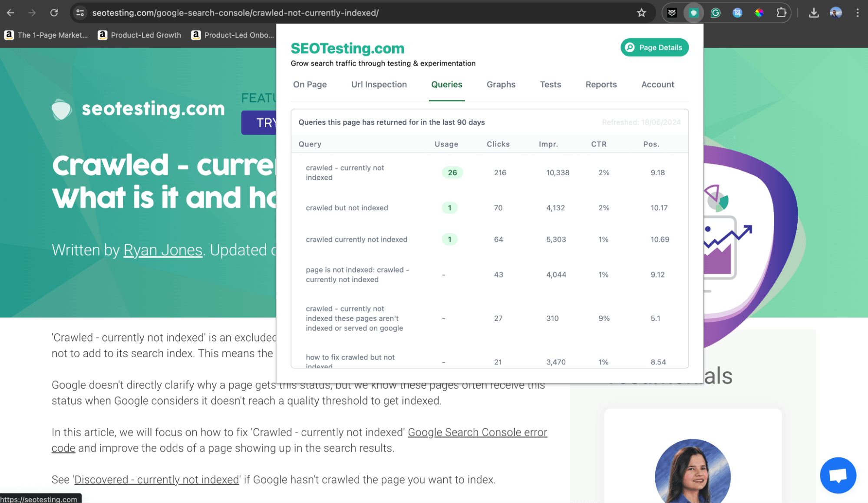
Task: Select query 'page is not indexed: crawled'
Action: coord(357,275)
